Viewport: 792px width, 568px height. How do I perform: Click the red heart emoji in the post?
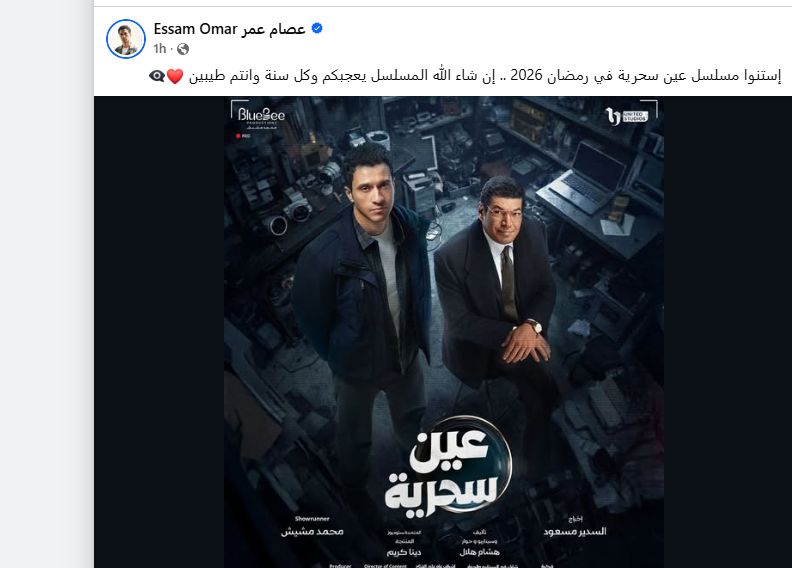[175, 76]
